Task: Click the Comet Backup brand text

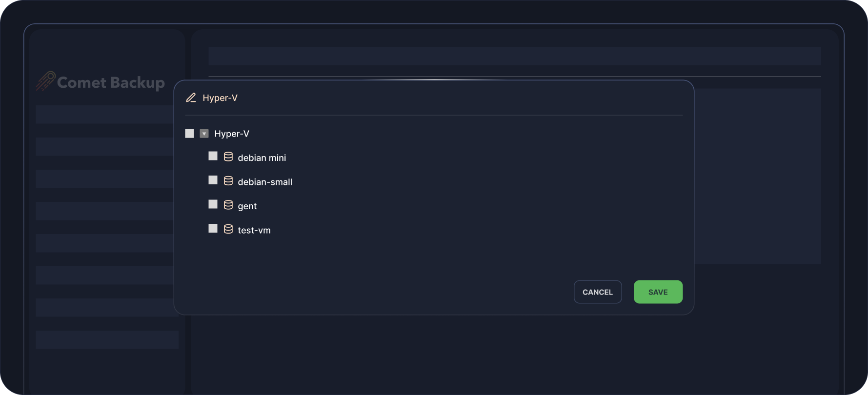Action: [x=111, y=83]
